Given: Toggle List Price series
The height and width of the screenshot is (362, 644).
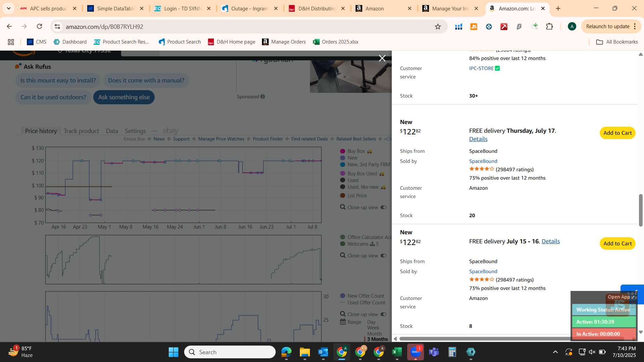Looking at the screenshot, I should pos(353,196).
